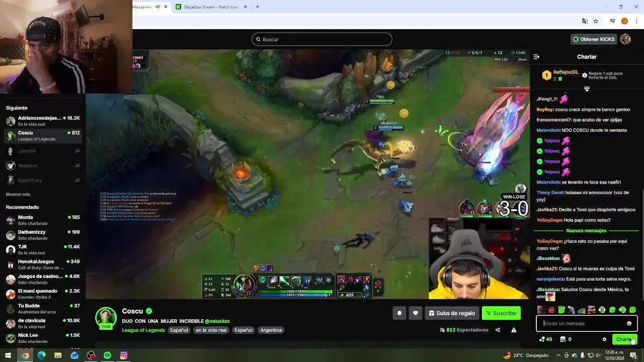This screenshot has width=644, height=362.
Task: Open the emoji picker in the chat input
Action: coord(629,323)
